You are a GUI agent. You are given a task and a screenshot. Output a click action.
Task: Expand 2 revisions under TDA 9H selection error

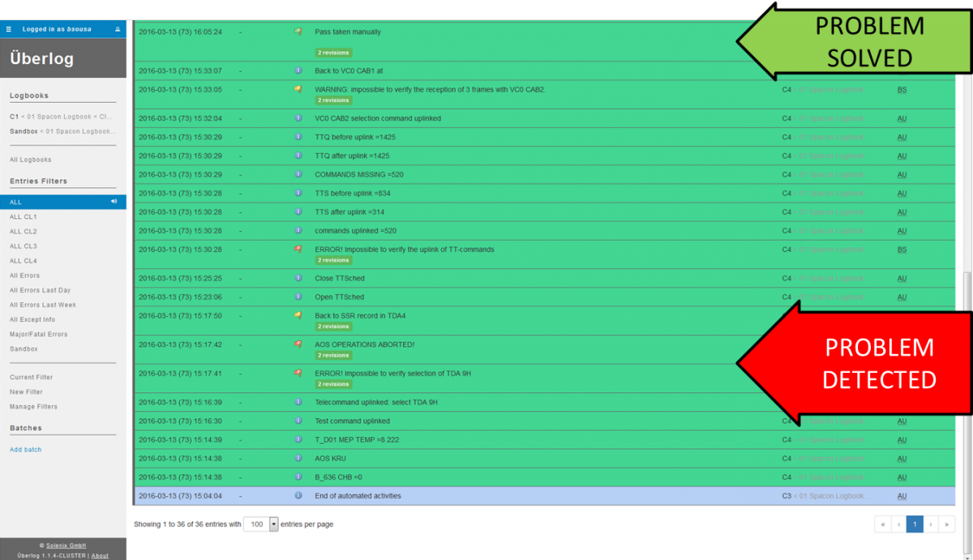333,384
